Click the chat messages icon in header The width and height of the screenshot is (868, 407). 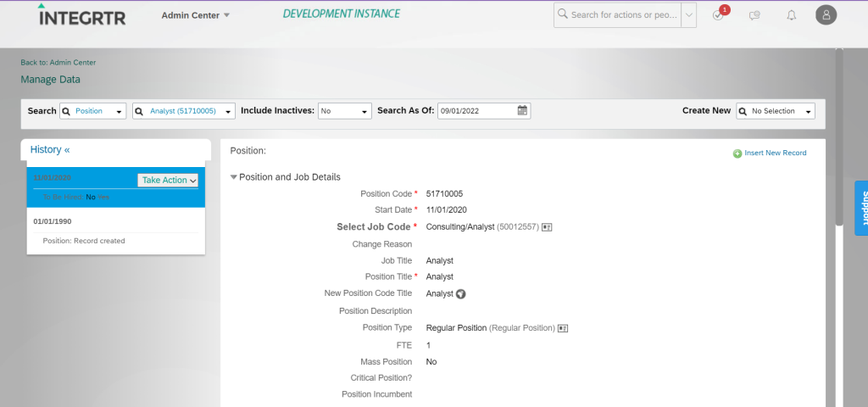click(754, 15)
